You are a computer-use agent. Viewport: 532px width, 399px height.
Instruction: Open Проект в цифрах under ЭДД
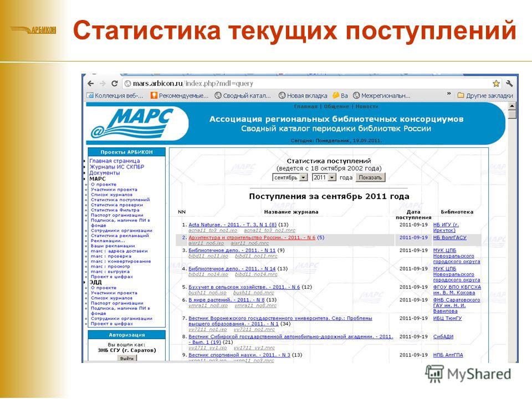coord(111,324)
